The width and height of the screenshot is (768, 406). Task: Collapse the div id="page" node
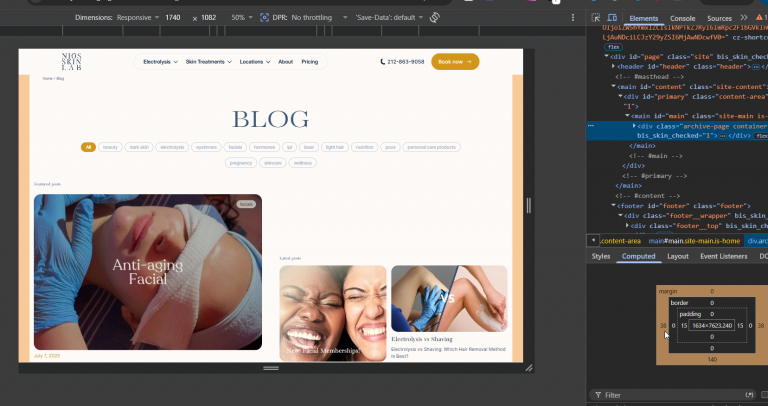(x=606, y=57)
